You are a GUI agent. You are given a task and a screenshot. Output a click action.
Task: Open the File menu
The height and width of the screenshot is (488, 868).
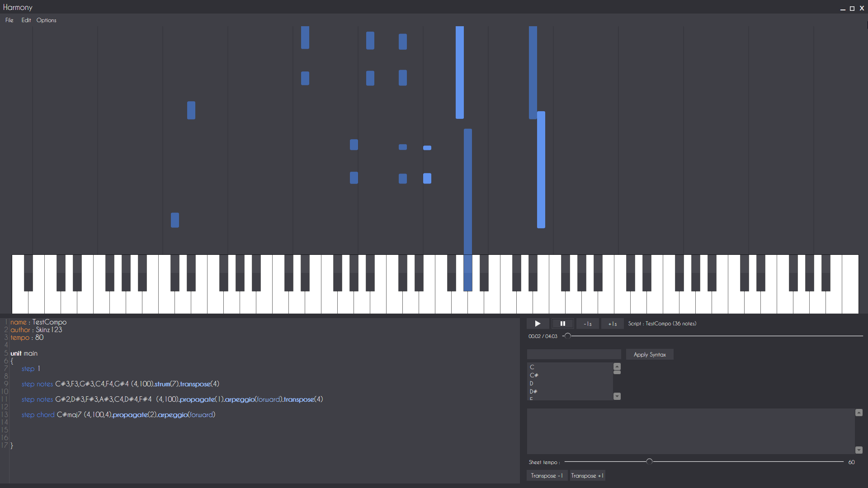[9, 20]
